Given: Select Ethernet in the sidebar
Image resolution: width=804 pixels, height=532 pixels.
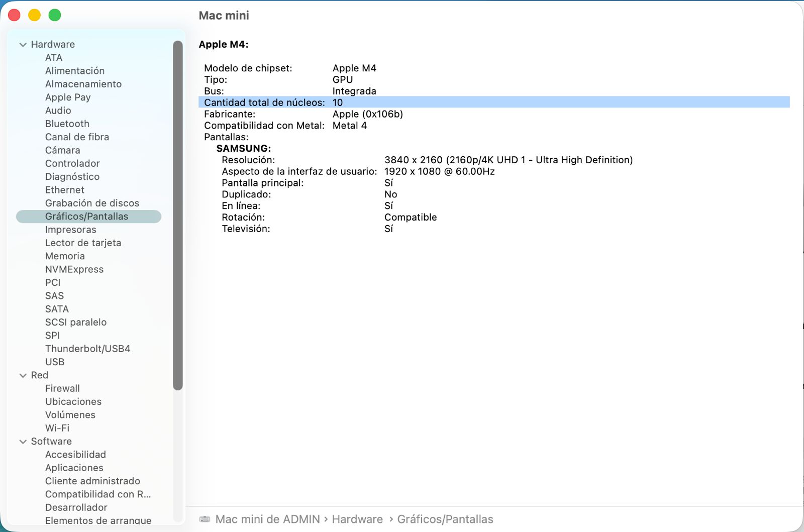Looking at the screenshot, I should [65, 190].
